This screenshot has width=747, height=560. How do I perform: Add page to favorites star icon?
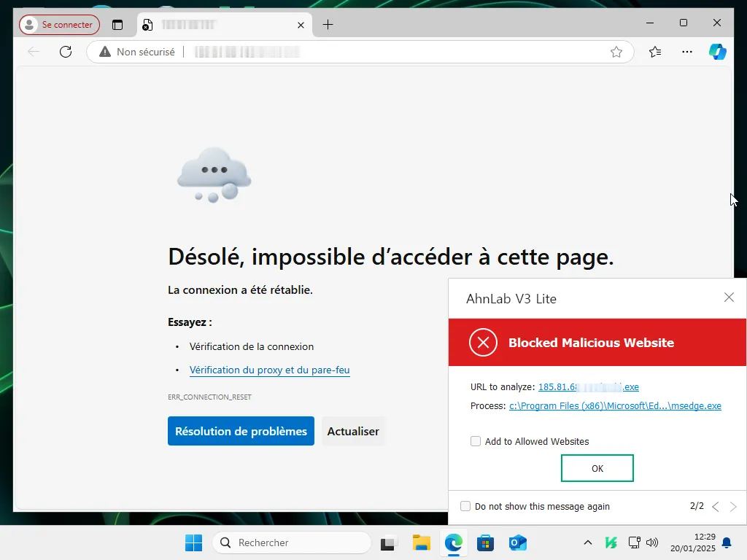click(x=616, y=52)
